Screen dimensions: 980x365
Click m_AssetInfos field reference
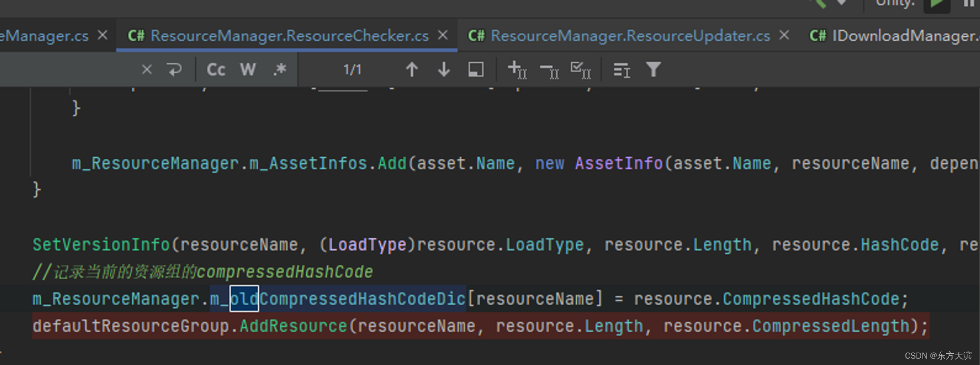coord(308,163)
